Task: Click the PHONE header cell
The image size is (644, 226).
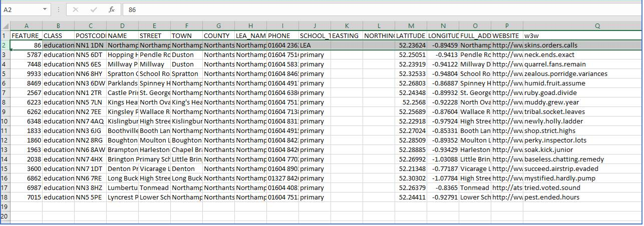Action: click(x=283, y=35)
